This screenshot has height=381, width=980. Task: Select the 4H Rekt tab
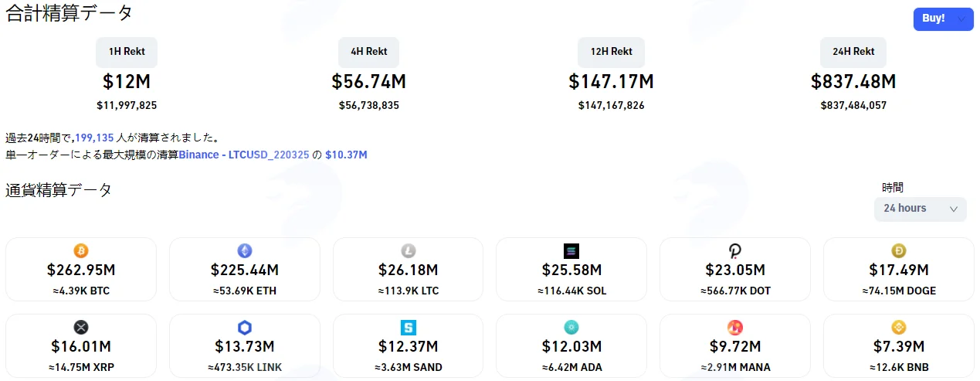tap(369, 52)
